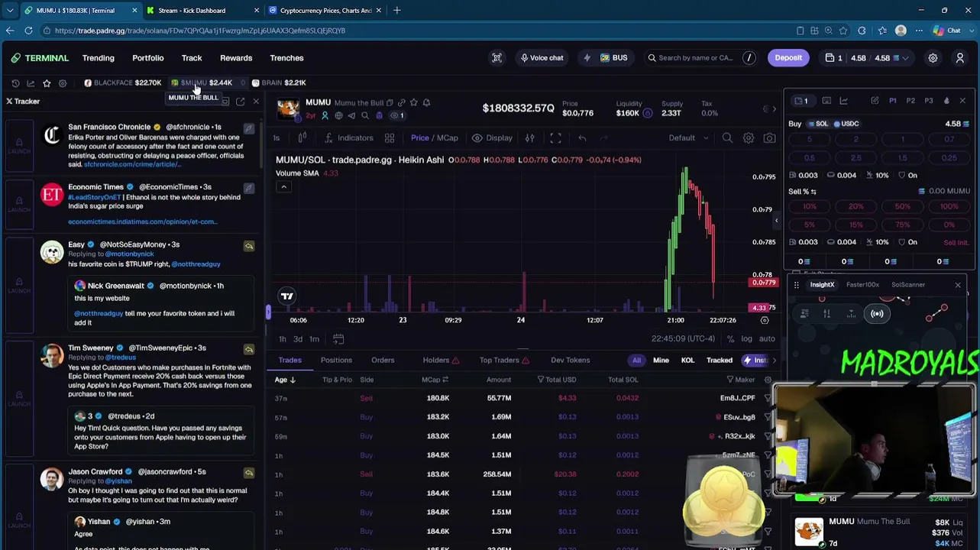980x550 pixels.
Task: Switch to the Orders tab
Action: tap(383, 361)
